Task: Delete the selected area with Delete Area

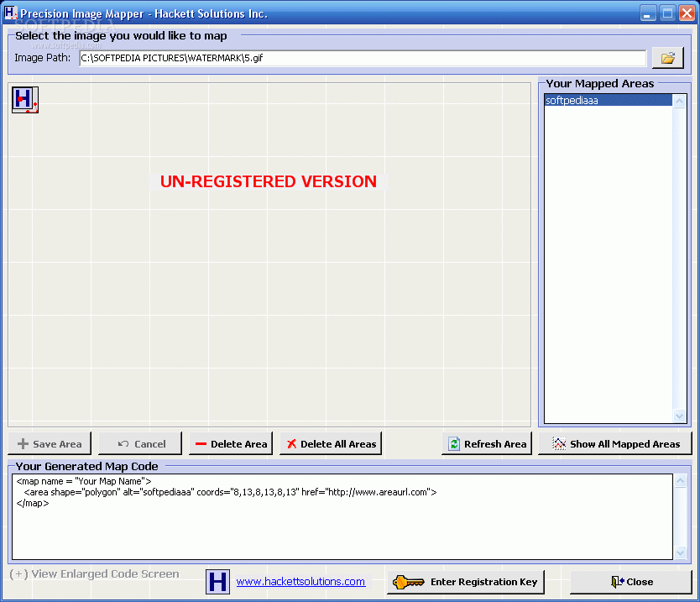Action: 231,443
